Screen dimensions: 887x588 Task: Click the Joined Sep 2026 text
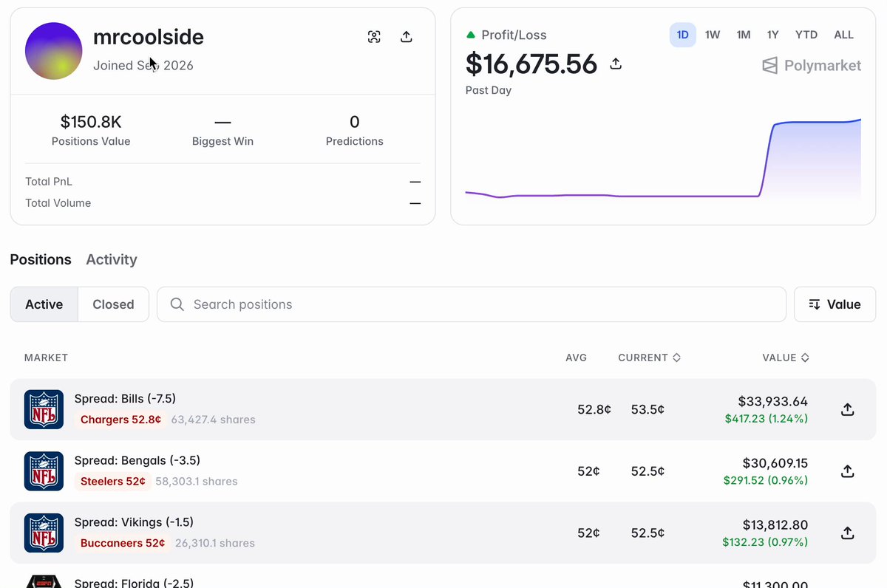143,66
